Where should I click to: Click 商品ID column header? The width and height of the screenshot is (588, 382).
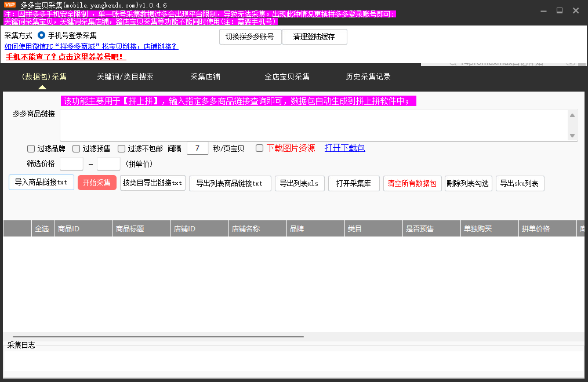click(x=84, y=228)
